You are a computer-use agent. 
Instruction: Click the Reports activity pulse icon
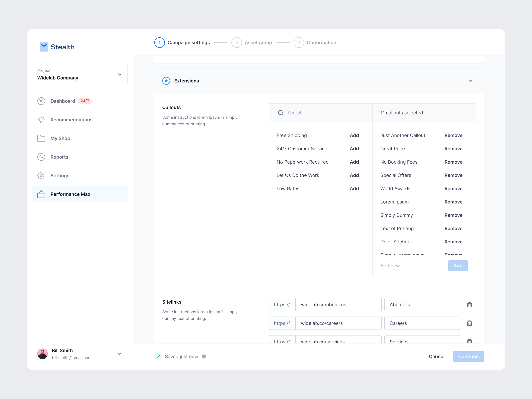(x=41, y=157)
